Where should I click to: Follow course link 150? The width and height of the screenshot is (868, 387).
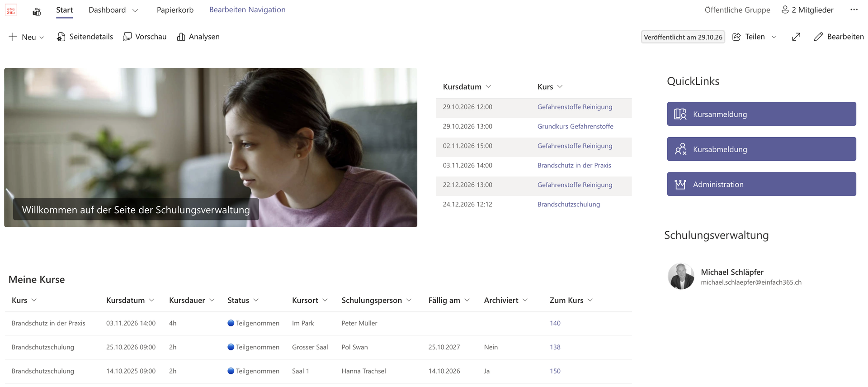555,371
